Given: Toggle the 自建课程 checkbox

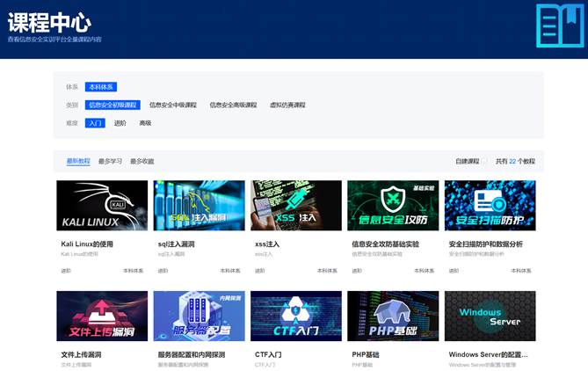Looking at the screenshot, I should (484, 162).
